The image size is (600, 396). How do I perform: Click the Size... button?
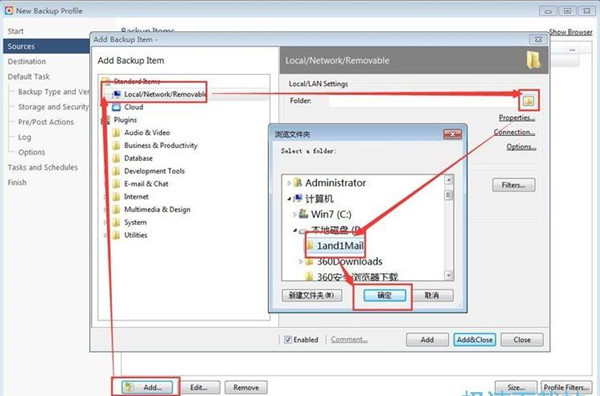516,387
